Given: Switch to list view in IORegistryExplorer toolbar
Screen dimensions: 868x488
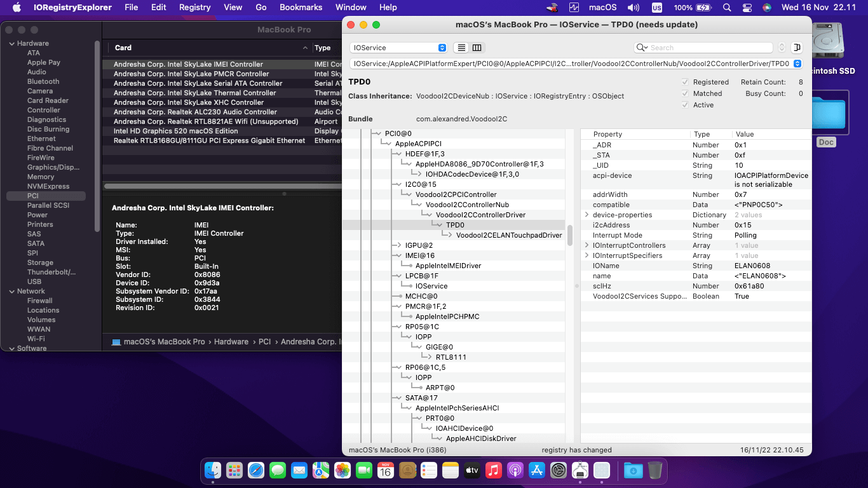Looking at the screenshot, I should click(462, 48).
